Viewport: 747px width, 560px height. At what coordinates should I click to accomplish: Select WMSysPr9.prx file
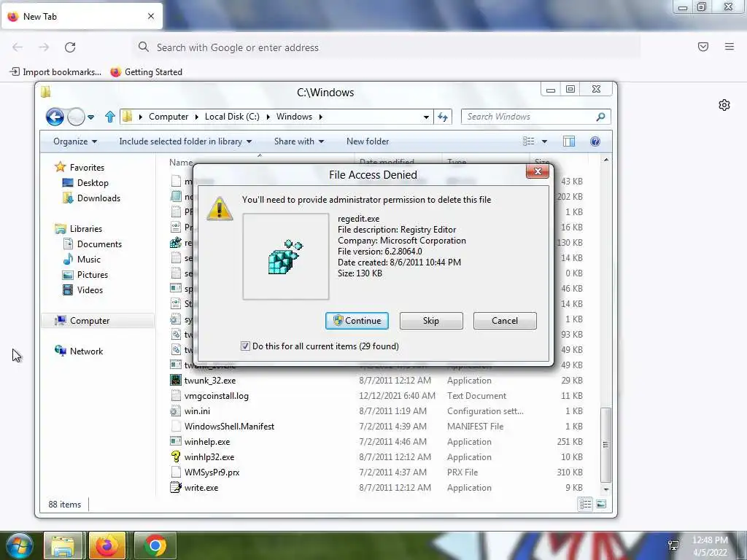click(x=212, y=472)
